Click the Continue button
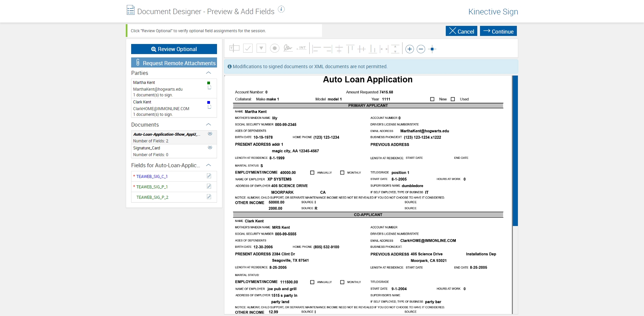Screen dimensions: 644x316 (498, 31)
